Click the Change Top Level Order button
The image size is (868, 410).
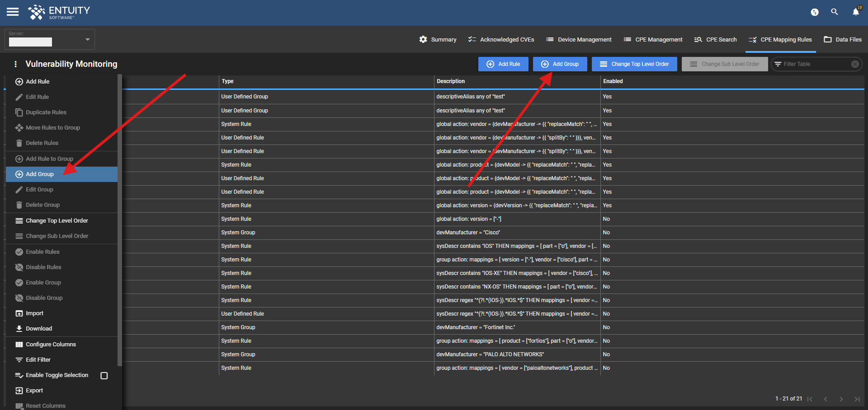pos(634,64)
